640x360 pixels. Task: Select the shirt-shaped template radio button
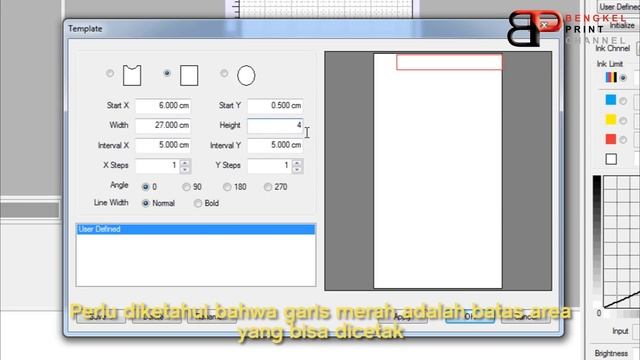(110, 73)
